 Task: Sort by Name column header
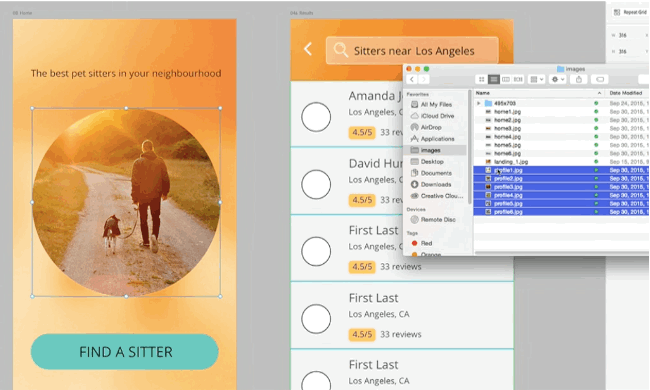pyautogui.click(x=538, y=93)
